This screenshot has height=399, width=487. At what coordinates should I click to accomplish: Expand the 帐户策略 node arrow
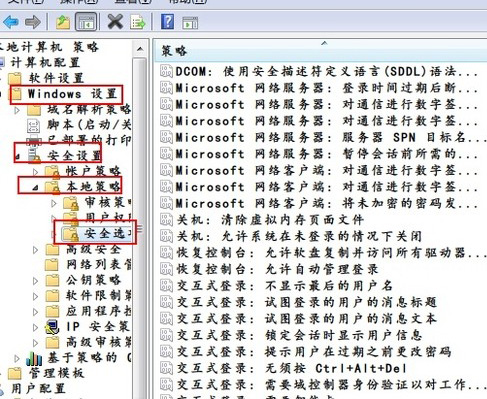pyautogui.click(x=35, y=172)
